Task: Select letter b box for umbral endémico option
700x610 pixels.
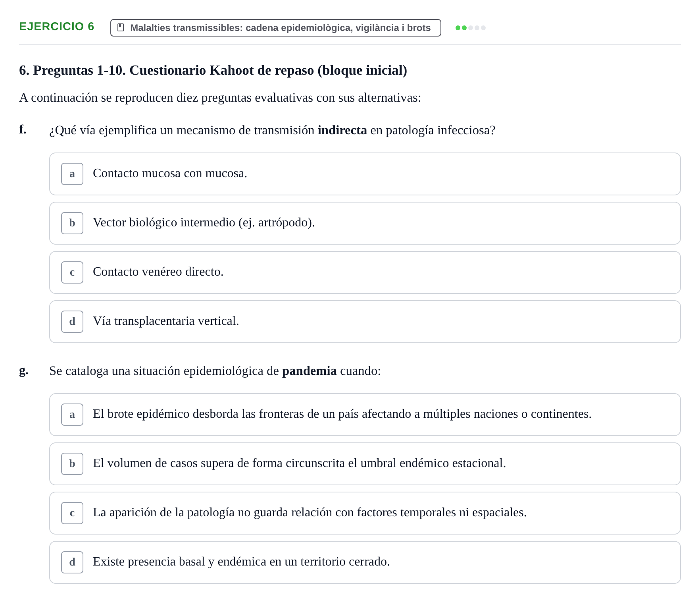Action: click(x=72, y=464)
